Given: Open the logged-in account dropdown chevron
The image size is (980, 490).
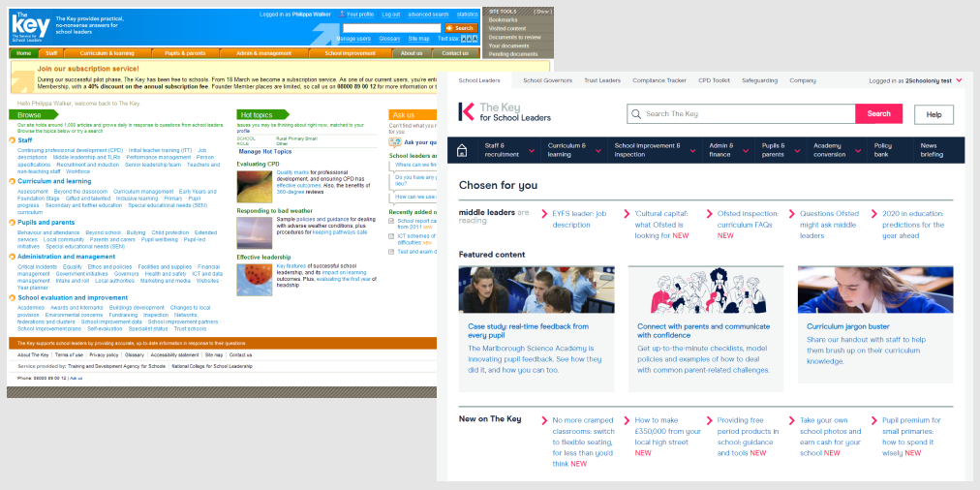Looking at the screenshot, I should tap(959, 80).
